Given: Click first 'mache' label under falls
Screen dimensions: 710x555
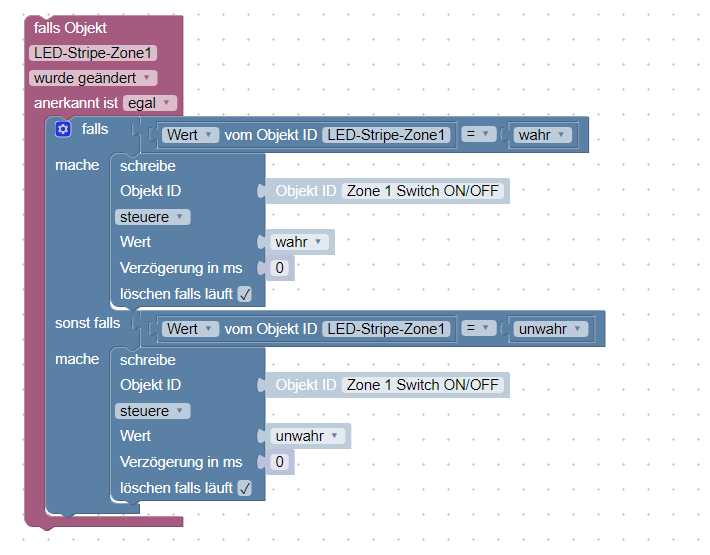Looking at the screenshot, I should 77,165.
